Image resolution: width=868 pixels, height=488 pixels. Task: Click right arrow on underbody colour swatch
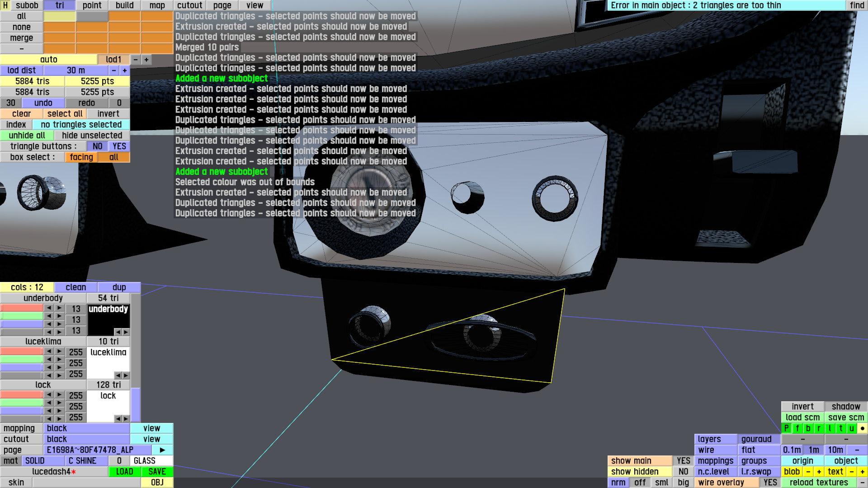126,332
